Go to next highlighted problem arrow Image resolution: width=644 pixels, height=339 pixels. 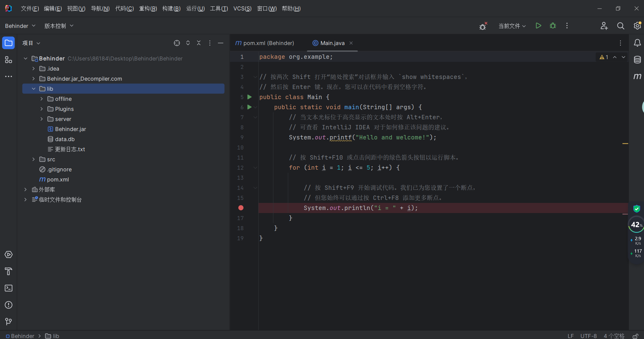[623, 57]
